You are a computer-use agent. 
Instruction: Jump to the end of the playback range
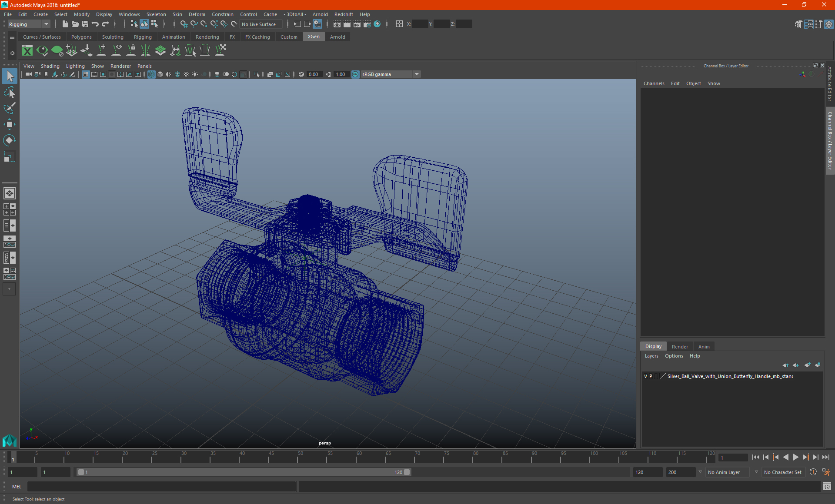pyautogui.click(x=825, y=457)
